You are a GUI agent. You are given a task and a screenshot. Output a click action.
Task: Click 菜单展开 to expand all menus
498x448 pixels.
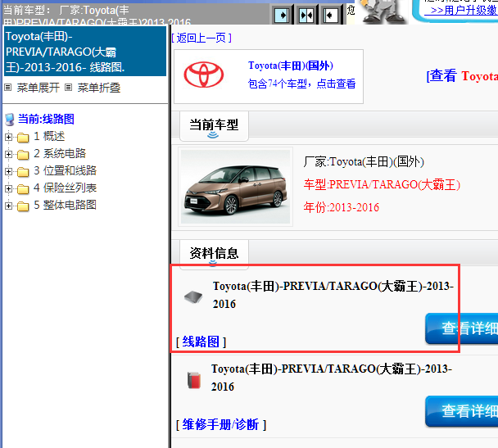pos(38,88)
